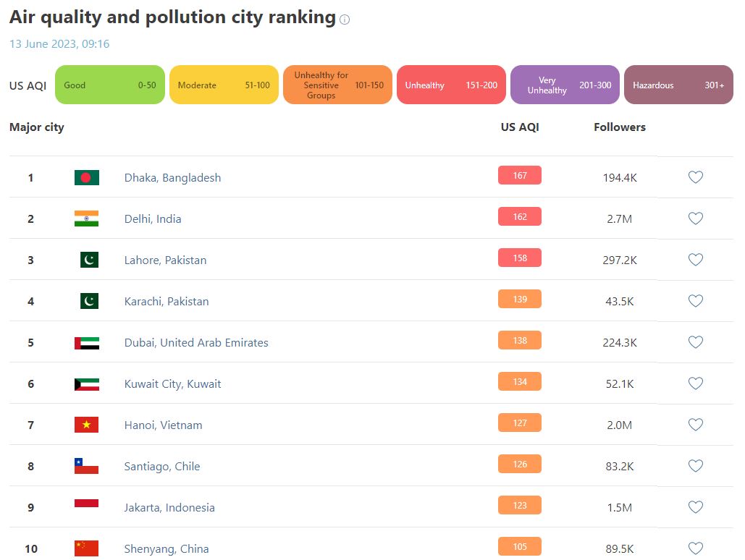Screen dimensions: 745x560
Task: Click the info icon beside ranking title
Action: click(x=345, y=20)
